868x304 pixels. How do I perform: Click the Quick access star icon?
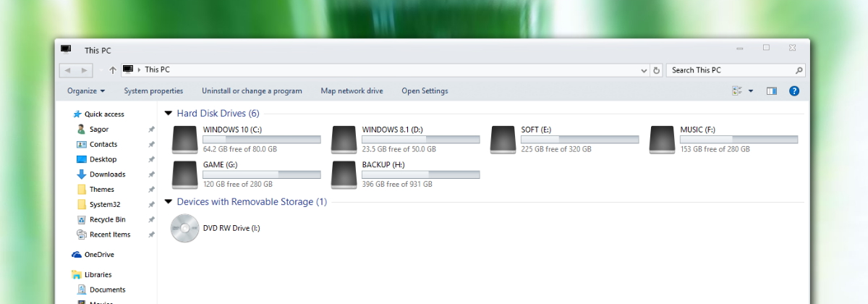(77, 114)
